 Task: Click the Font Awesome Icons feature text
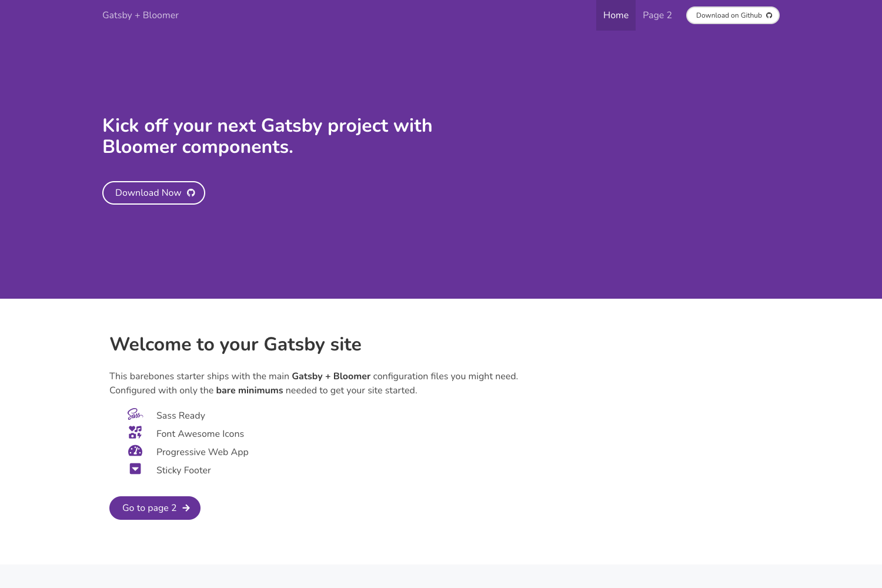click(x=200, y=433)
